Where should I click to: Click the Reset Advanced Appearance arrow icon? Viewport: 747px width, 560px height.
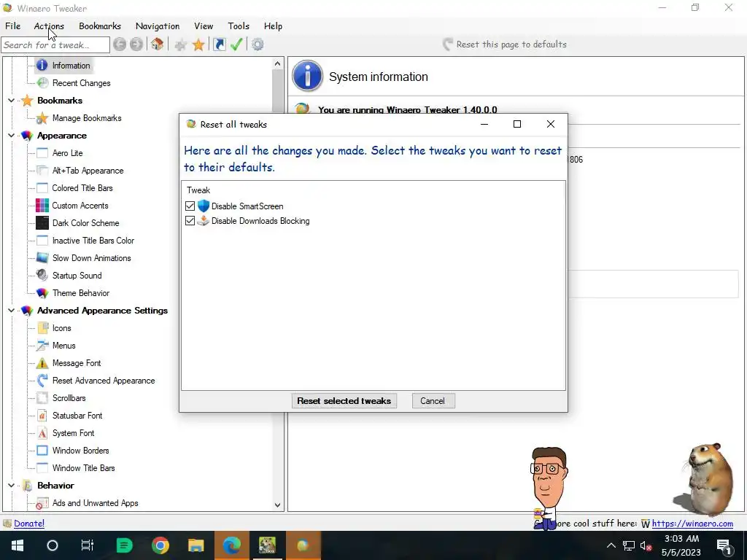[x=42, y=381]
